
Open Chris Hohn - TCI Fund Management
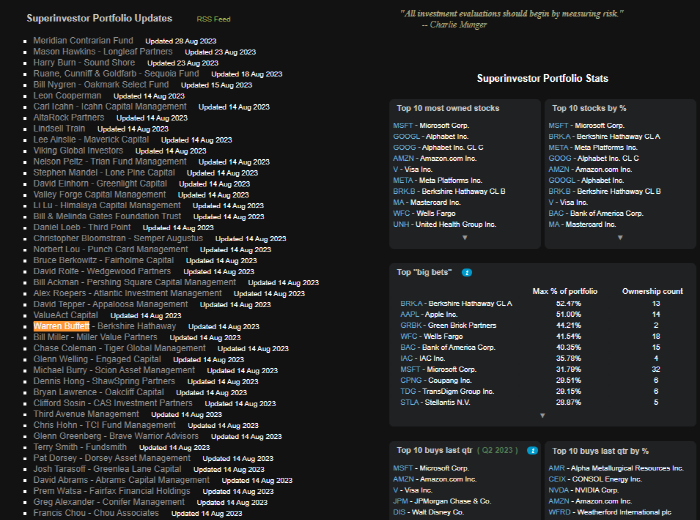pyautogui.click(x=104, y=425)
